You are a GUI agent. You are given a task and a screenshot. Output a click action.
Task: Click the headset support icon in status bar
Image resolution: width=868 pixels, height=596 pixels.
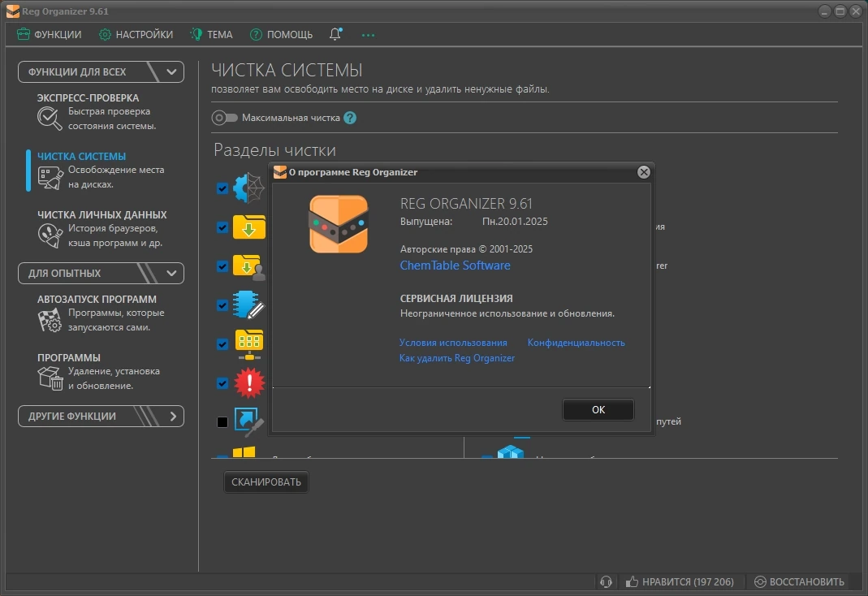[x=606, y=581]
